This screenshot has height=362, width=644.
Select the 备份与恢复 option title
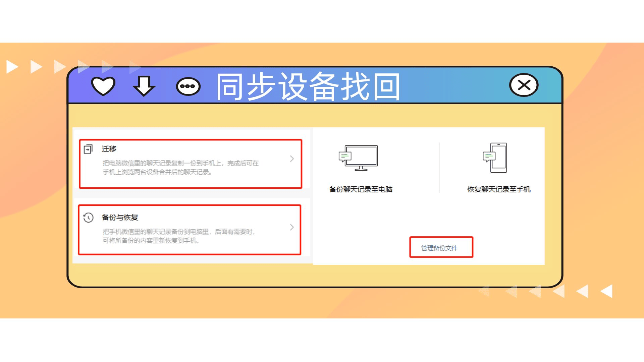[x=120, y=218]
